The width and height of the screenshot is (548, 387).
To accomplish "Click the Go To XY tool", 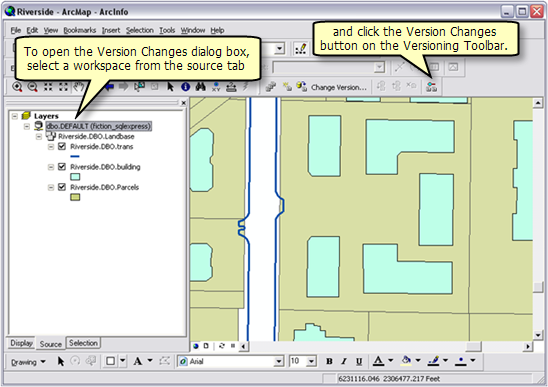I will point(216,87).
